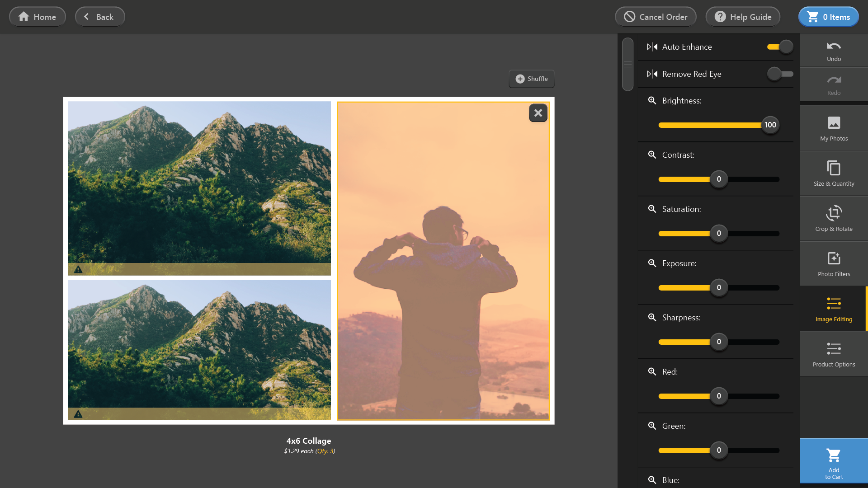The height and width of the screenshot is (488, 868).
Task: Click the Redo arrow icon
Action: click(x=834, y=80)
